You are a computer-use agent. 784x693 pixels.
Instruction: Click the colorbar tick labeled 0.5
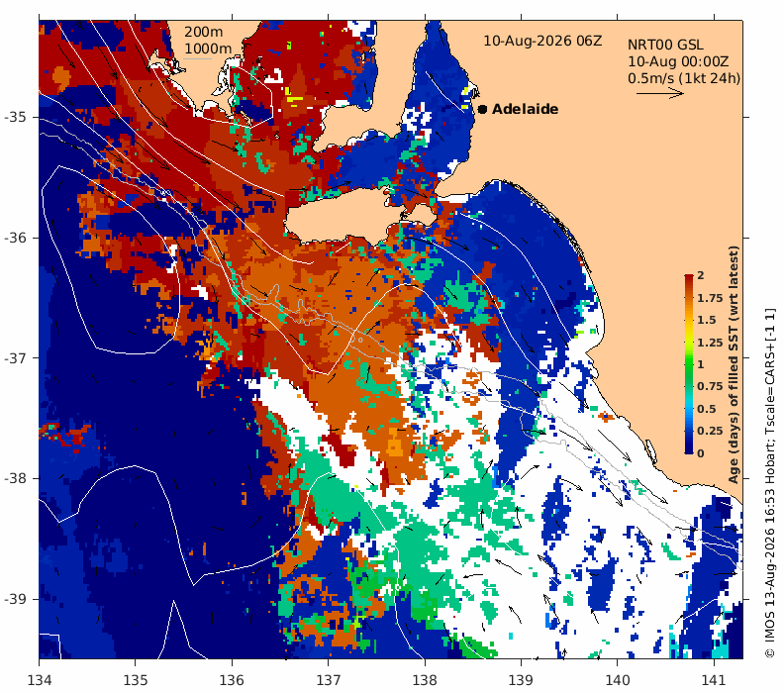pos(707,409)
